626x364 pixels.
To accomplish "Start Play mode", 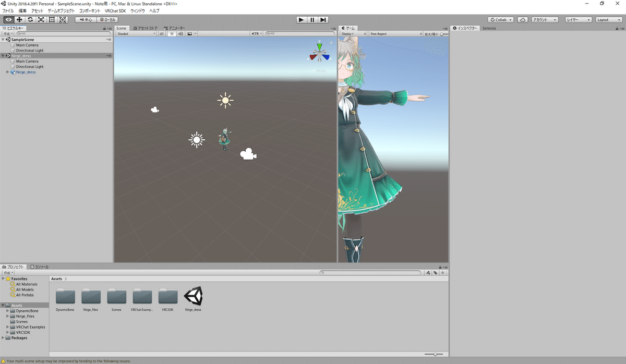I will (301, 20).
